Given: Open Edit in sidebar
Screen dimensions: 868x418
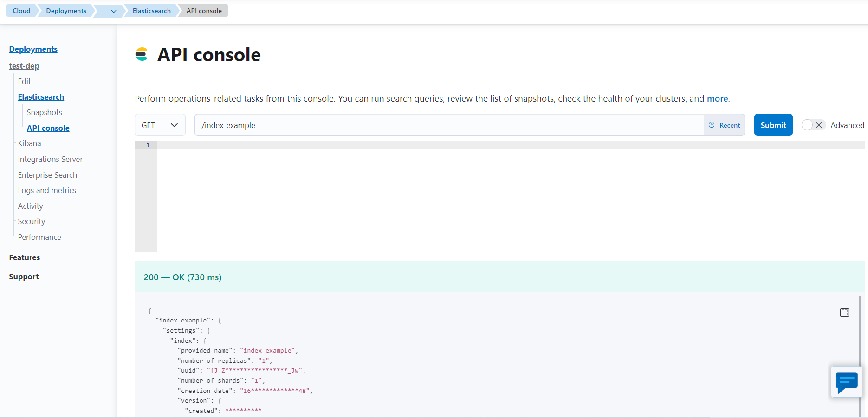Looking at the screenshot, I should click(24, 81).
